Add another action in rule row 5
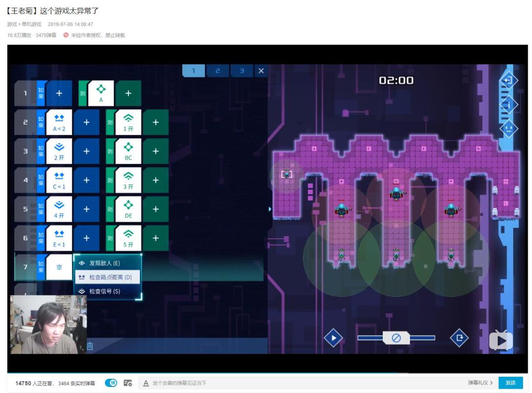The width and height of the screenshot is (532, 393). (x=156, y=209)
